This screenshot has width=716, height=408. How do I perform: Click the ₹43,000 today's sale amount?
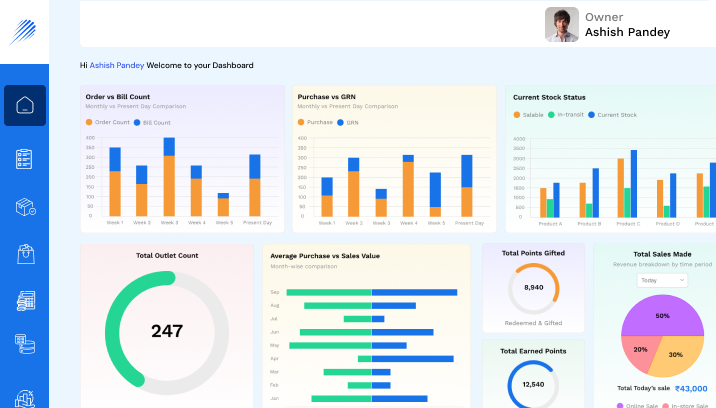coord(691,388)
